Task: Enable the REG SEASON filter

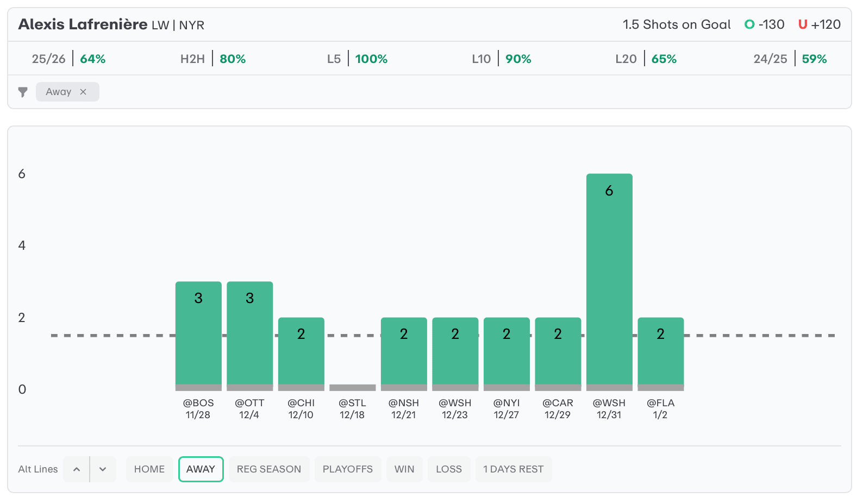Action: coord(269,469)
